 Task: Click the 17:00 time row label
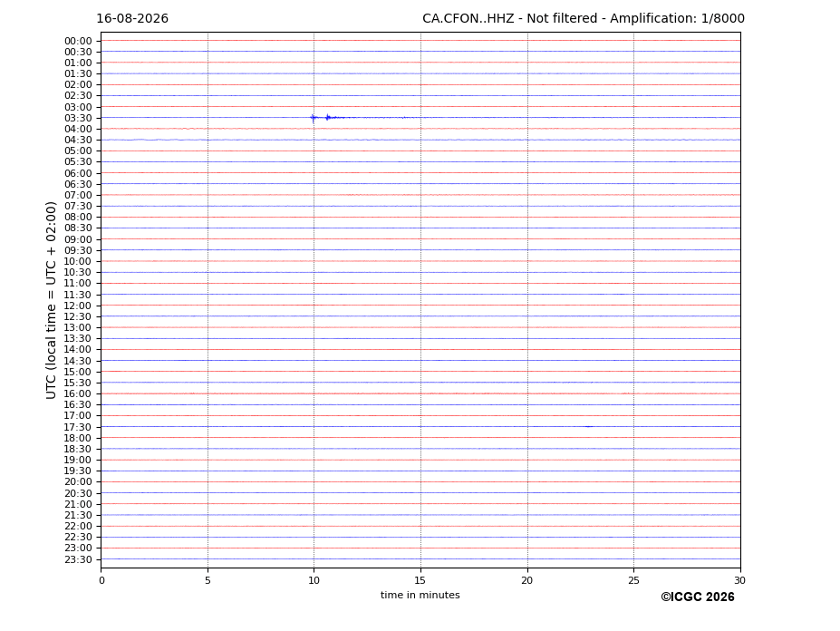(78, 416)
